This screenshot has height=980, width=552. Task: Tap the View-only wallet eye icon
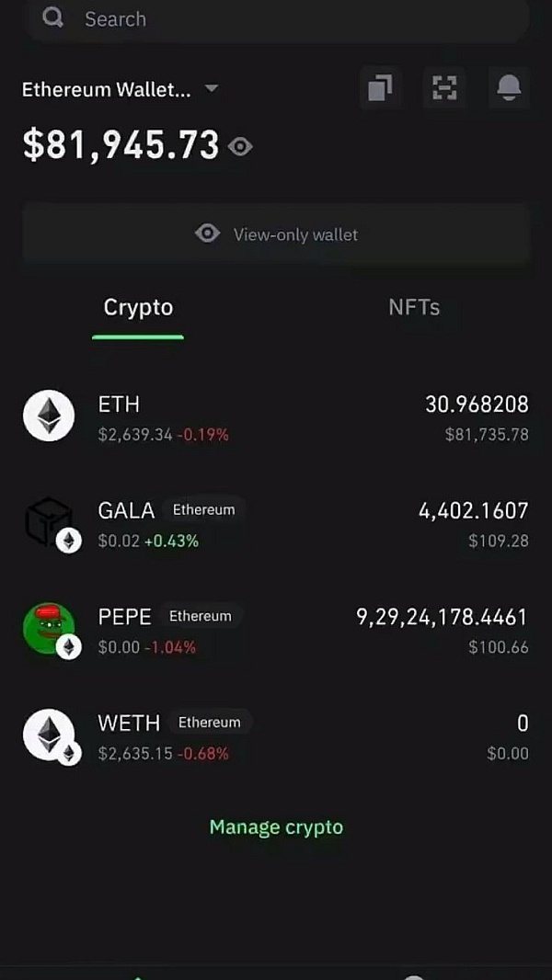click(208, 234)
